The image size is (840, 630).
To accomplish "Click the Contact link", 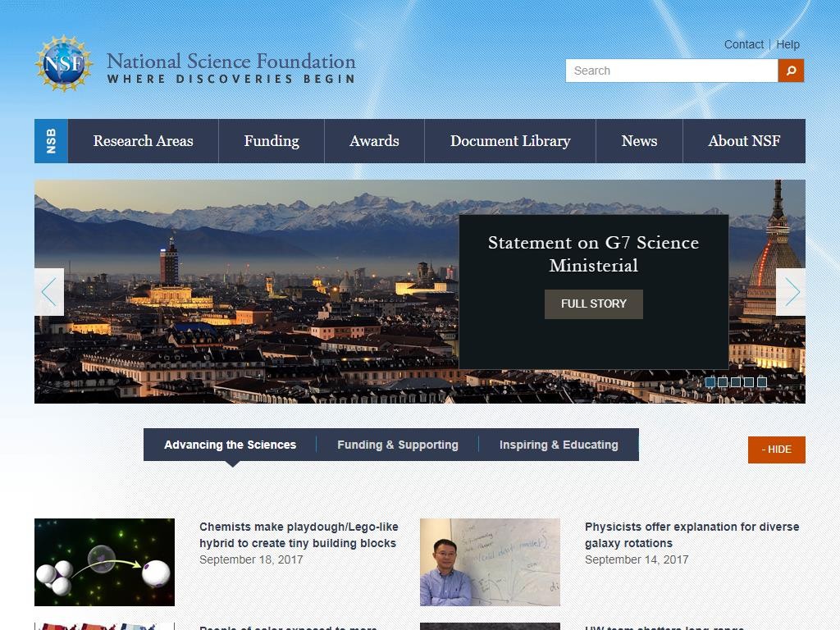I will point(743,44).
